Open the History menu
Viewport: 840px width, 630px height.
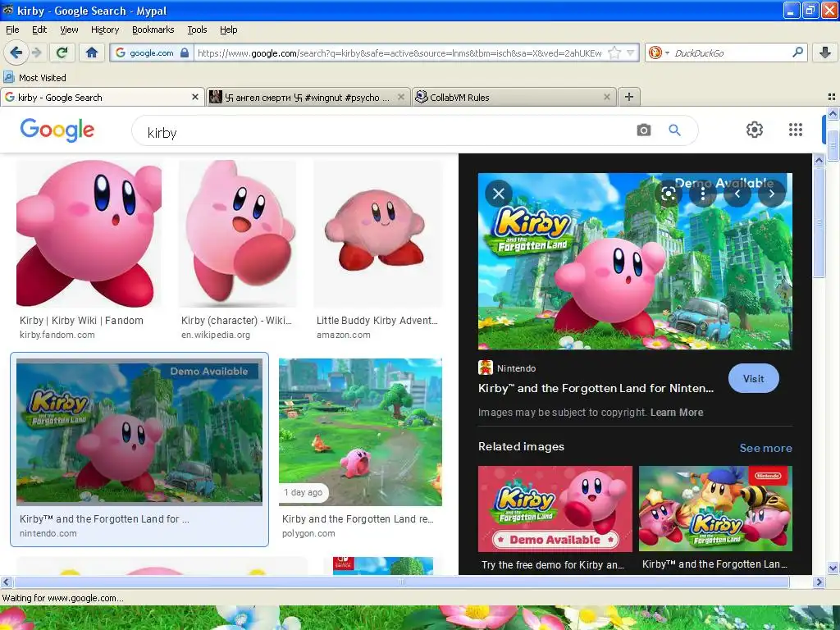tap(104, 30)
